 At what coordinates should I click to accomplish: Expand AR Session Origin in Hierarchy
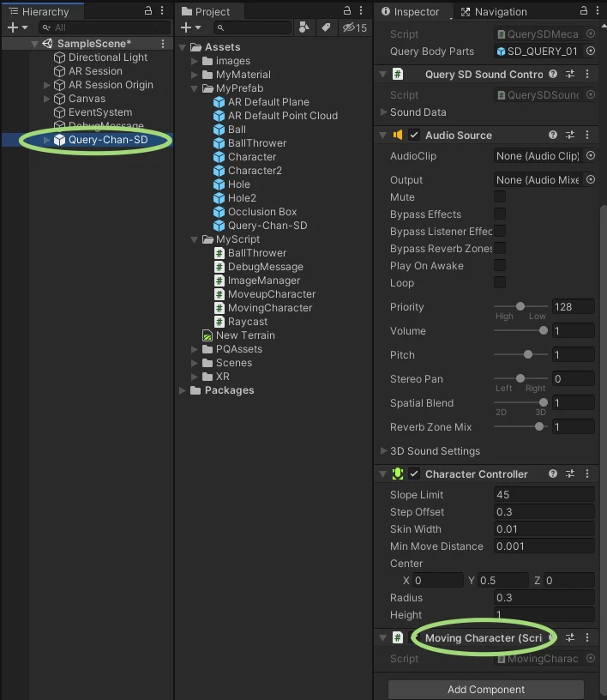[46, 85]
